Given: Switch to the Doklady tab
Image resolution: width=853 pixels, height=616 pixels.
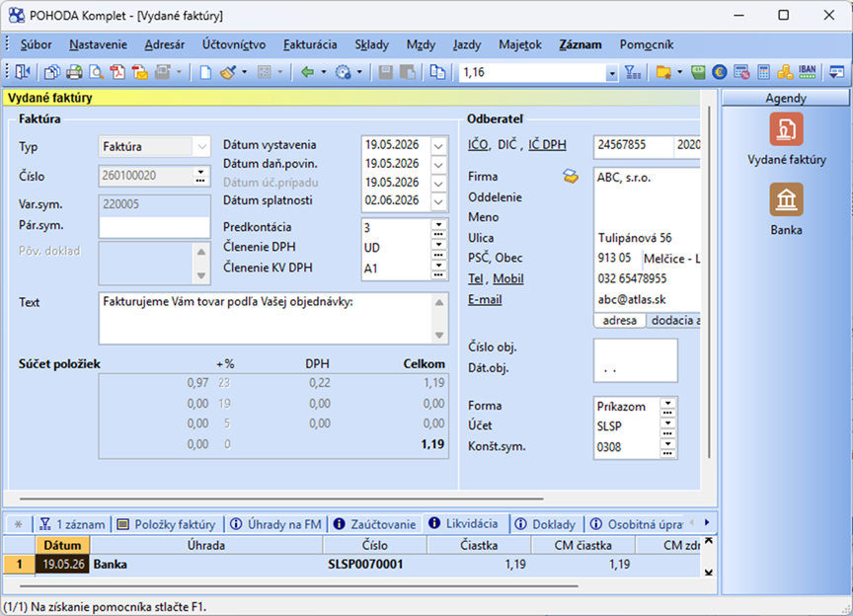Looking at the screenshot, I should 546,524.
